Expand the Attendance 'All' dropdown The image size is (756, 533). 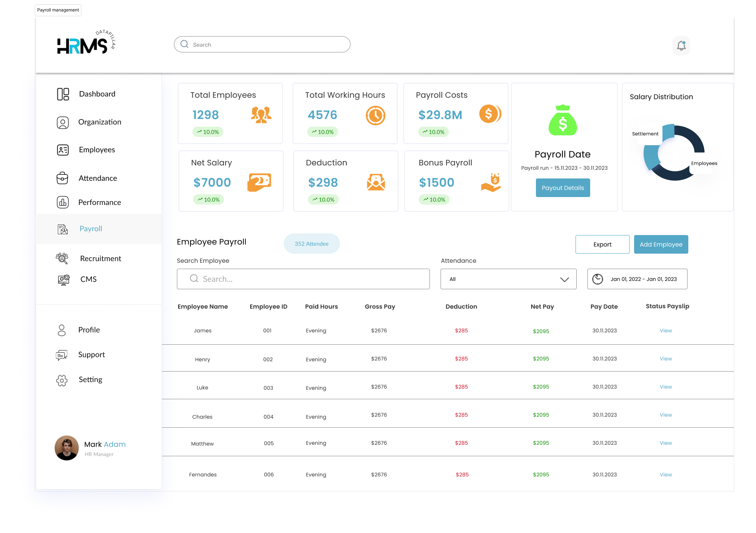(508, 279)
